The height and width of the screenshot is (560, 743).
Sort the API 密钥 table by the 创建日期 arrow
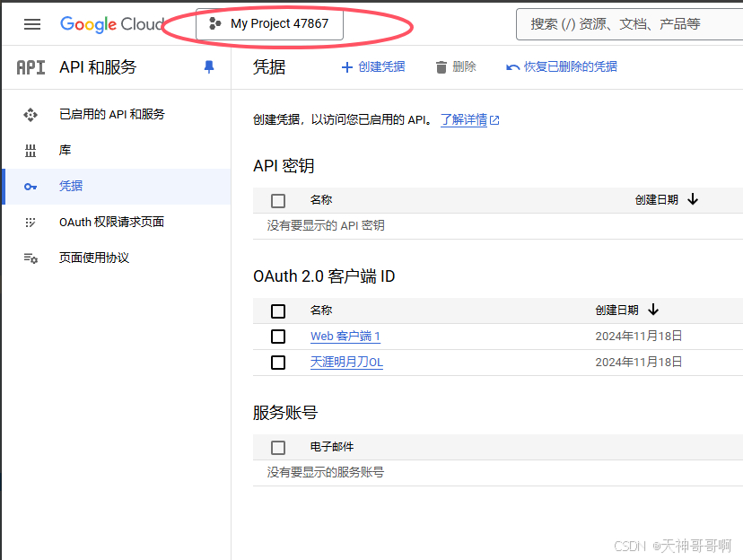[x=693, y=199]
